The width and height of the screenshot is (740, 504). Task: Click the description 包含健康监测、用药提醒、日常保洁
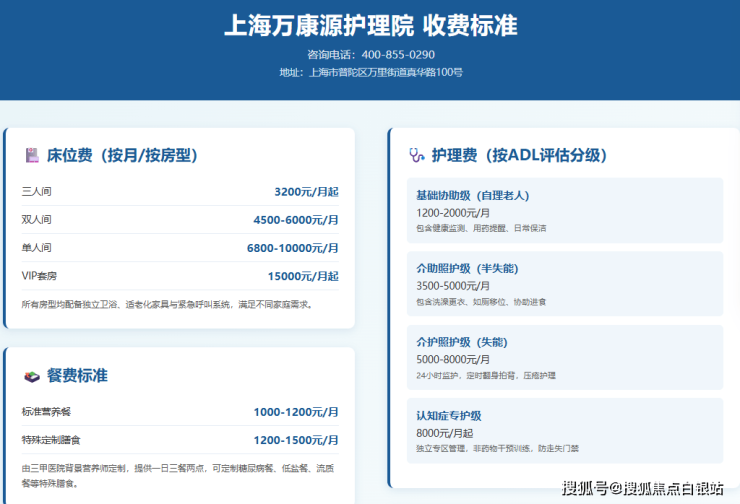(x=481, y=228)
